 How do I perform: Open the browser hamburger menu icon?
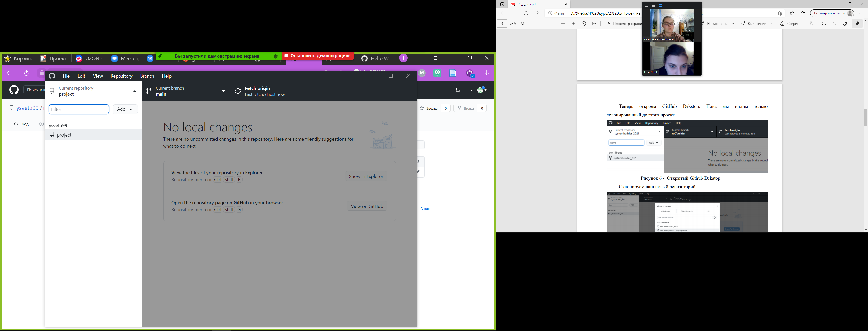click(x=435, y=58)
